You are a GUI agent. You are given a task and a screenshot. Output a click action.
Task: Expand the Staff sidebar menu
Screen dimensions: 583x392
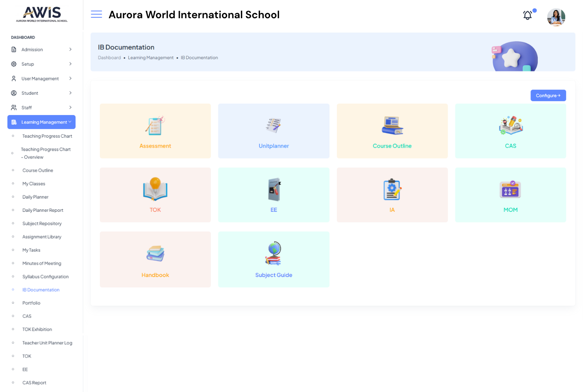(41, 108)
